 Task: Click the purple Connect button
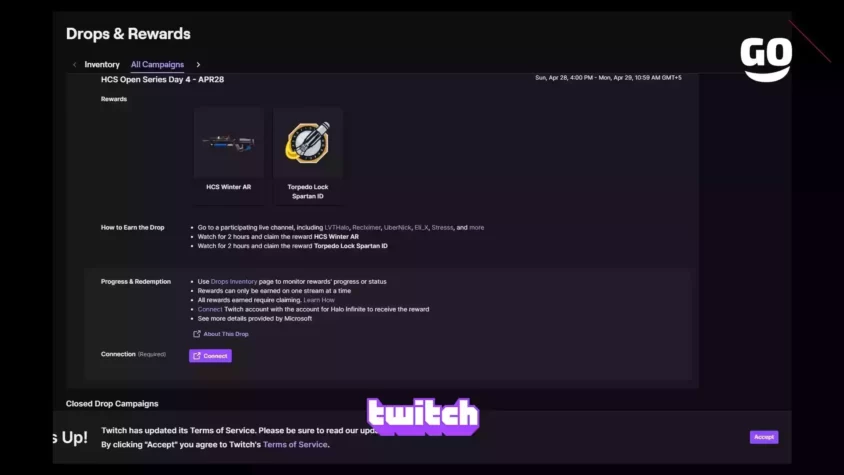210,356
